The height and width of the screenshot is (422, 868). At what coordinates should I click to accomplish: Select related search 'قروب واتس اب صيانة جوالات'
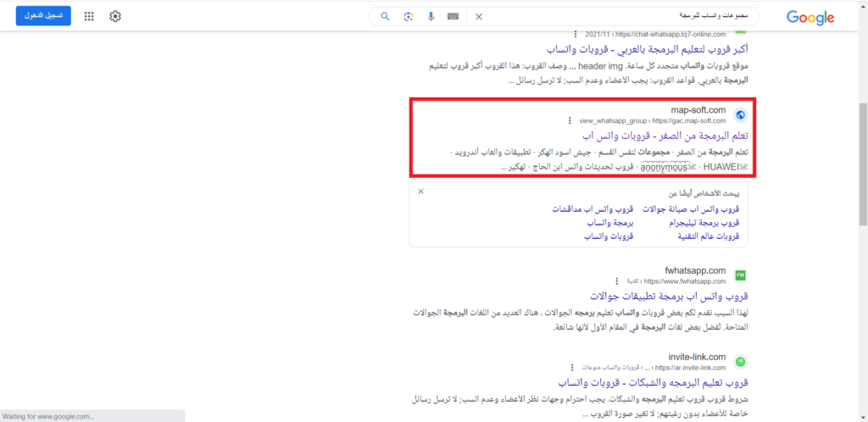691,209
